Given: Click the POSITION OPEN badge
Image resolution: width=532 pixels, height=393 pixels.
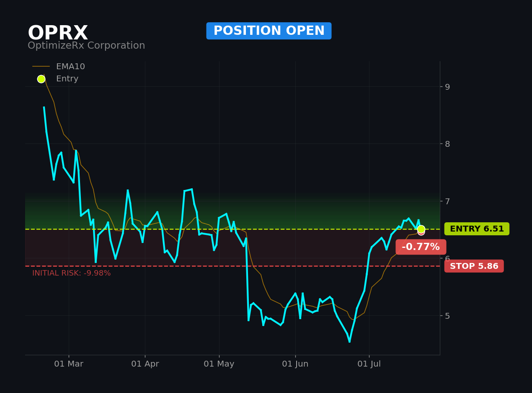Looking at the screenshot, I should click(x=269, y=31).
